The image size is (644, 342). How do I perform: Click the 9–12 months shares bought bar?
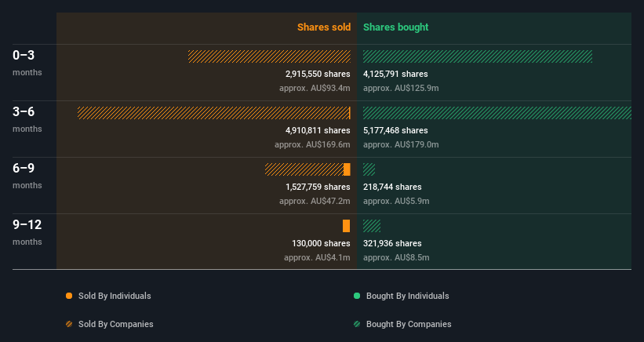tap(372, 226)
